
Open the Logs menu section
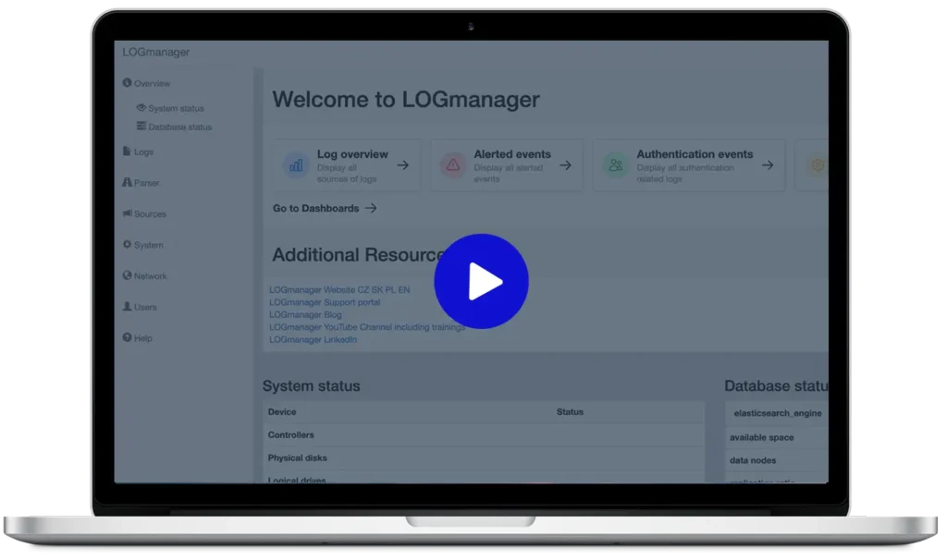pyautogui.click(x=143, y=152)
